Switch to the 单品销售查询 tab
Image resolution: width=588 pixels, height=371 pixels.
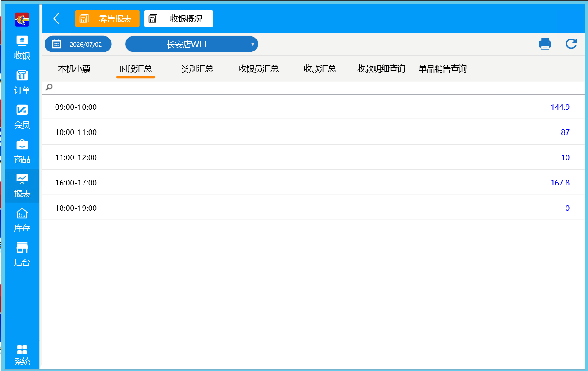pos(442,69)
